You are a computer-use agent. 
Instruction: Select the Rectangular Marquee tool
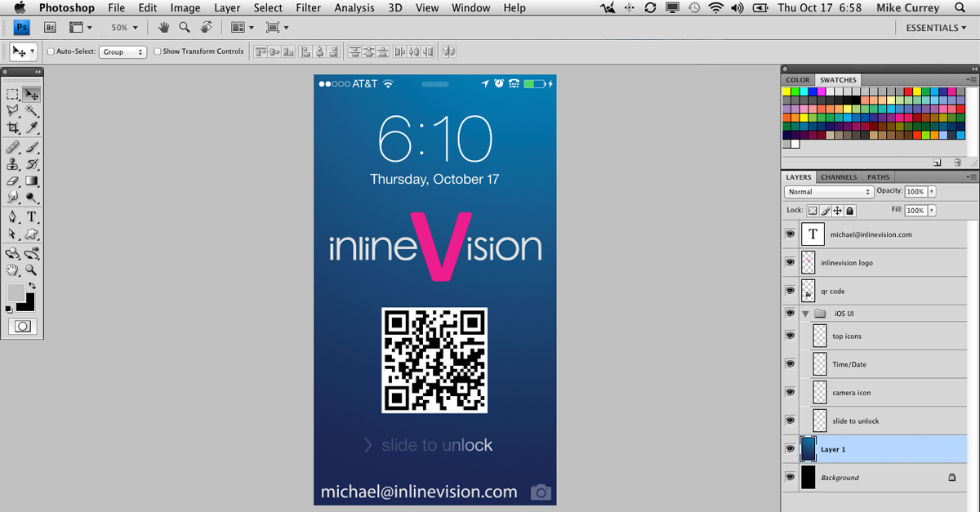[13, 95]
